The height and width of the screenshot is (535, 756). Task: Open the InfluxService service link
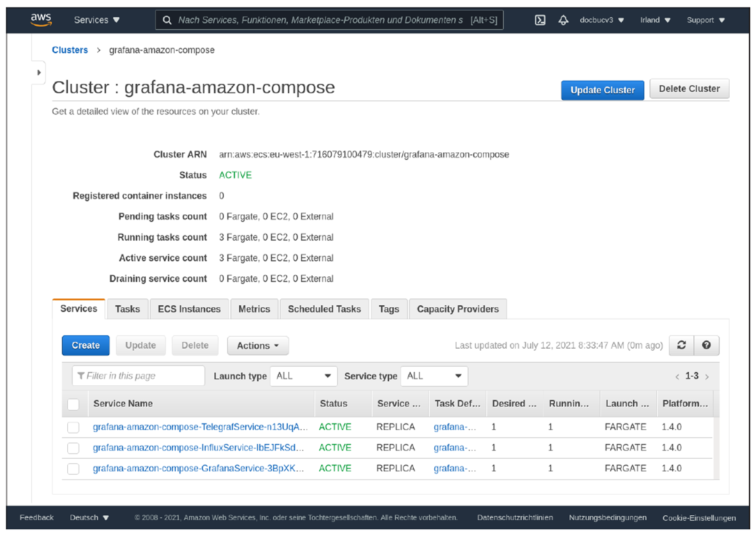(198, 448)
